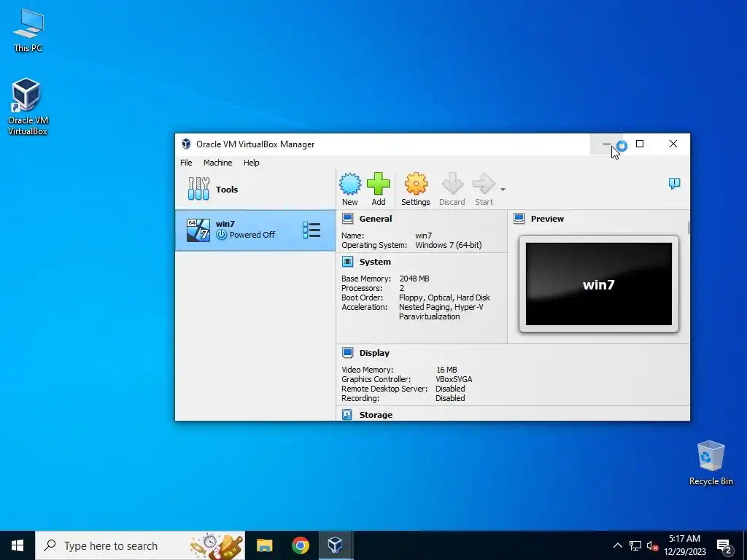Click the VirtualBox title bar logo icon
747x560 pixels.
coord(186,144)
